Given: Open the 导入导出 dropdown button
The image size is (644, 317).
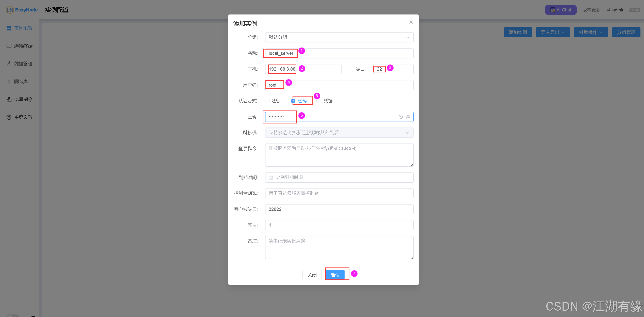Looking at the screenshot, I should (553, 32).
